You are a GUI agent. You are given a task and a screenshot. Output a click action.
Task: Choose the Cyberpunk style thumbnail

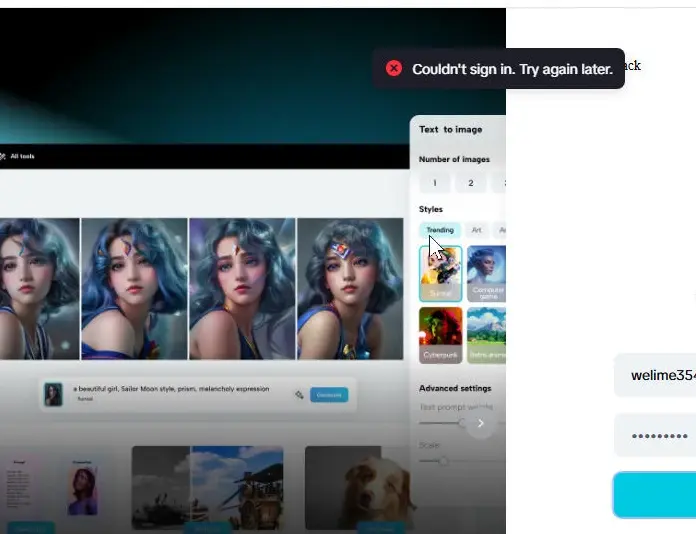(x=440, y=335)
